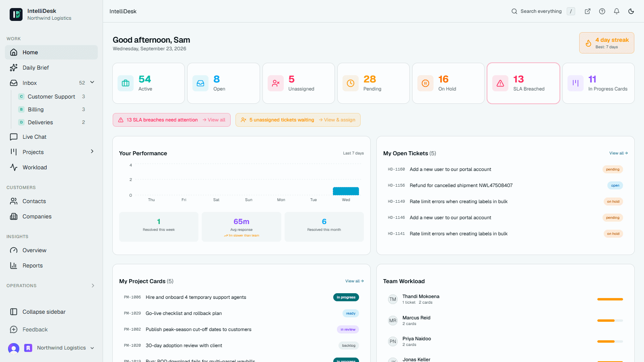Open the 8 Open stat card
This screenshot has width=644, height=362.
coord(223,83)
